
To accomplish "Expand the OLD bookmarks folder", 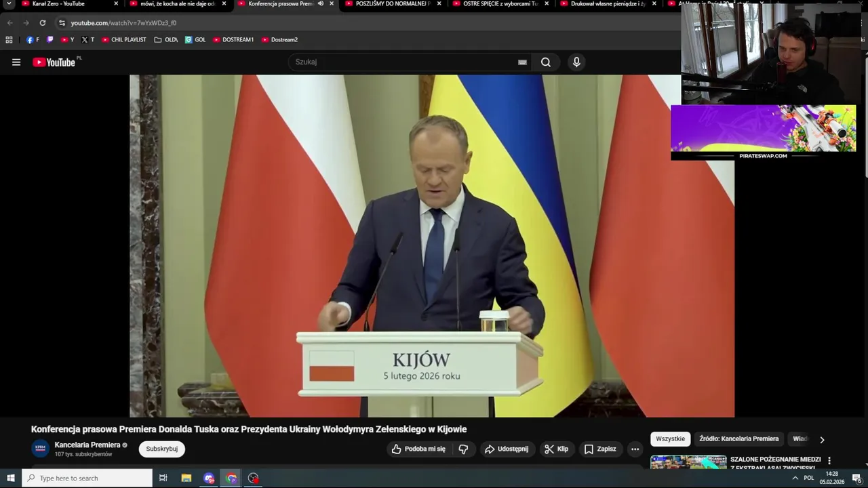I will pyautogui.click(x=166, y=40).
